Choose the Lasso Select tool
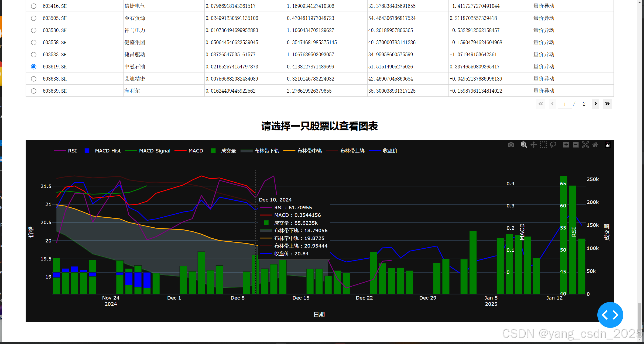This screenshot has width=644, height=344. 553,145
